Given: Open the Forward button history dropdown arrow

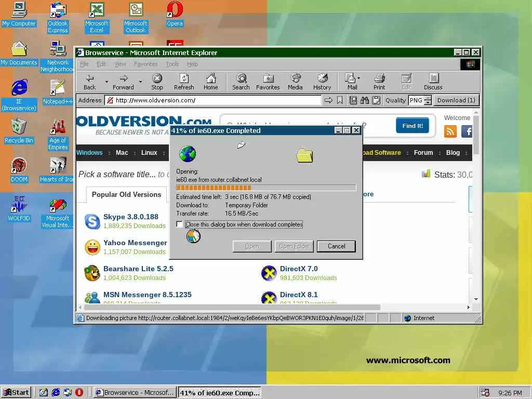Looking at the screenshot, I should 140,82.
